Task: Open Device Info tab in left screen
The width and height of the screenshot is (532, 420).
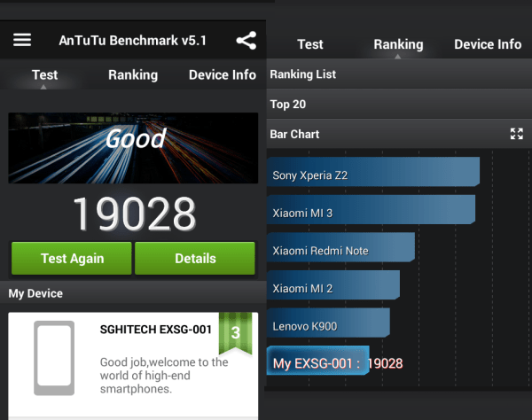Action: tap(223, 75)
